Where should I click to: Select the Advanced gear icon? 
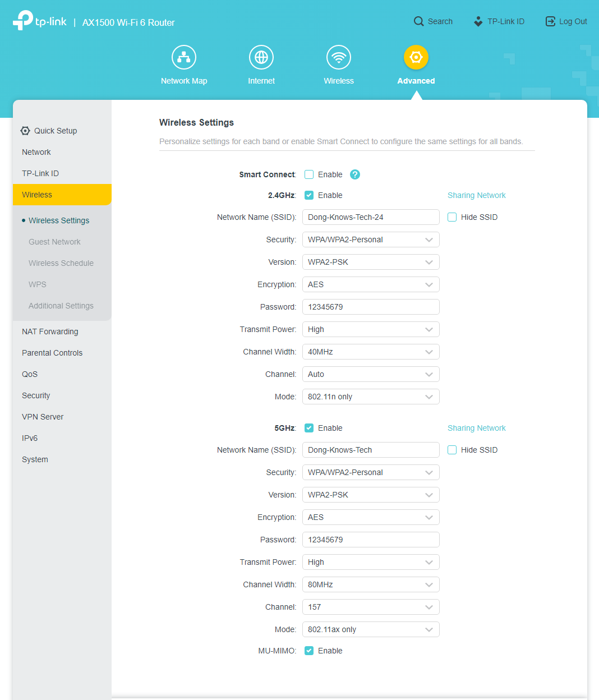[416, 57]
